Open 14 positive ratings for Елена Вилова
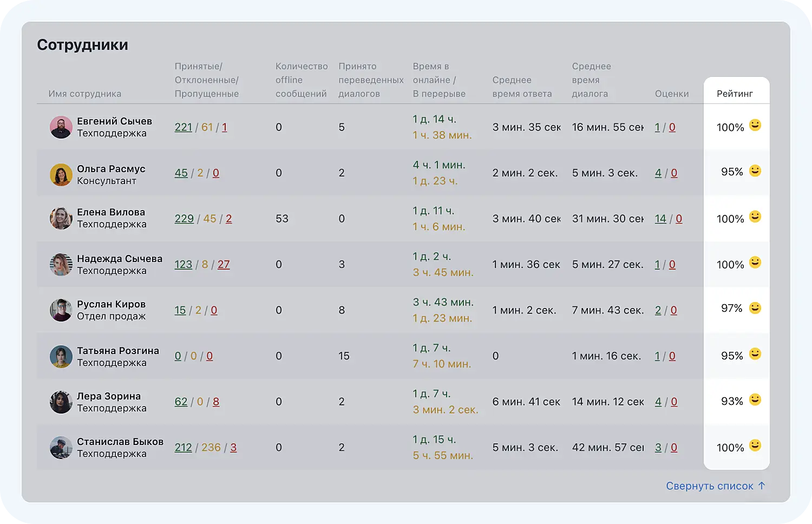Image resolution: width=812 pixels, height=524 pixels. pos(660,219)
